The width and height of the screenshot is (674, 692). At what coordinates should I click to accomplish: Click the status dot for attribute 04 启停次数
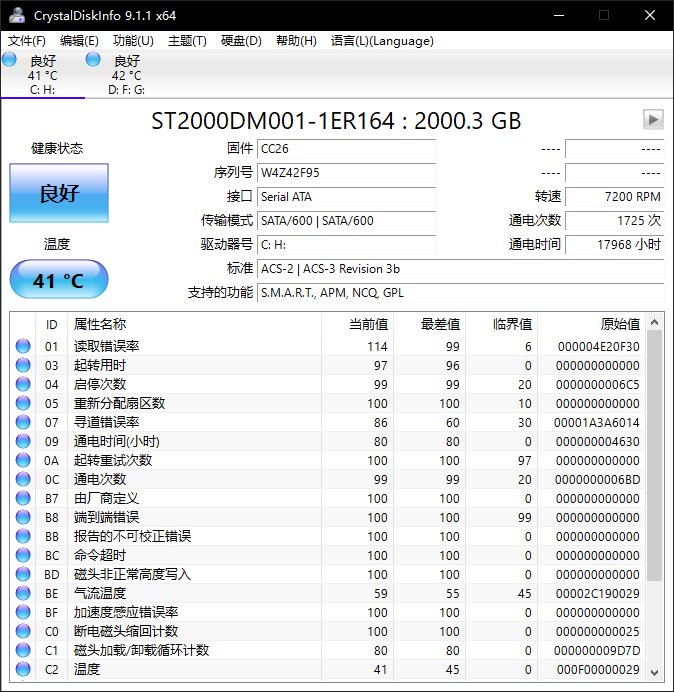point(23,384)
